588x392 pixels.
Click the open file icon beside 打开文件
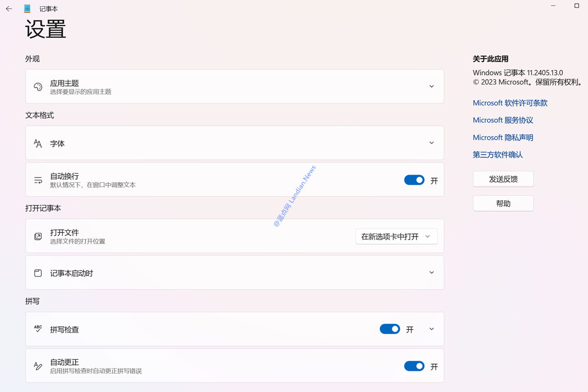click(x=38, y=236)
